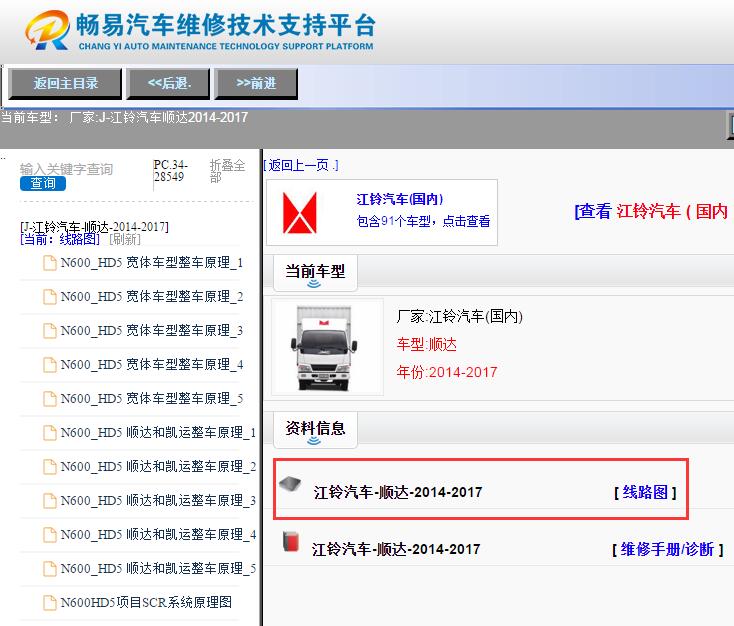Open N600_HD5 宽体车型整车原理_5
Viewport: 734px width, 626px height.
[x=152, y=398]
